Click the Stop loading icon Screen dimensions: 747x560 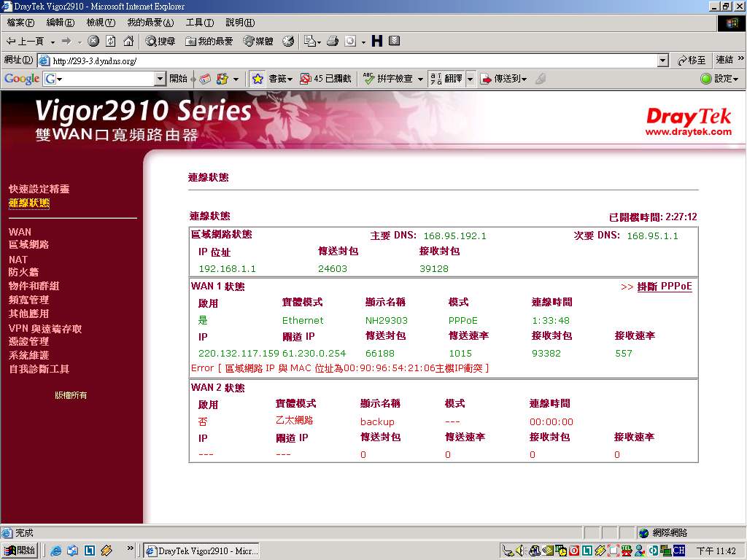[x=93, y=42]
